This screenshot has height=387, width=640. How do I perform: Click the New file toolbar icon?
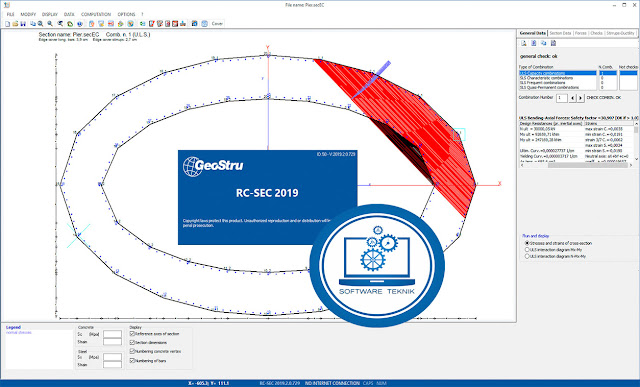pos(7,24)
